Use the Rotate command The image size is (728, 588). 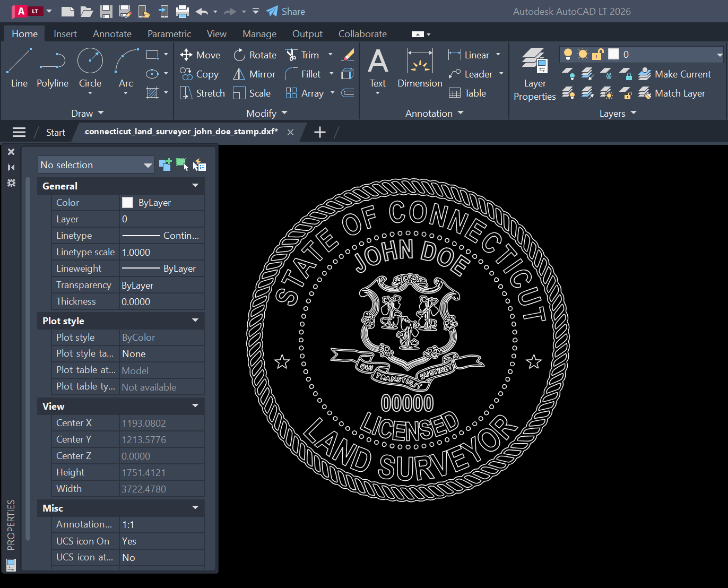tap(255, 55)
